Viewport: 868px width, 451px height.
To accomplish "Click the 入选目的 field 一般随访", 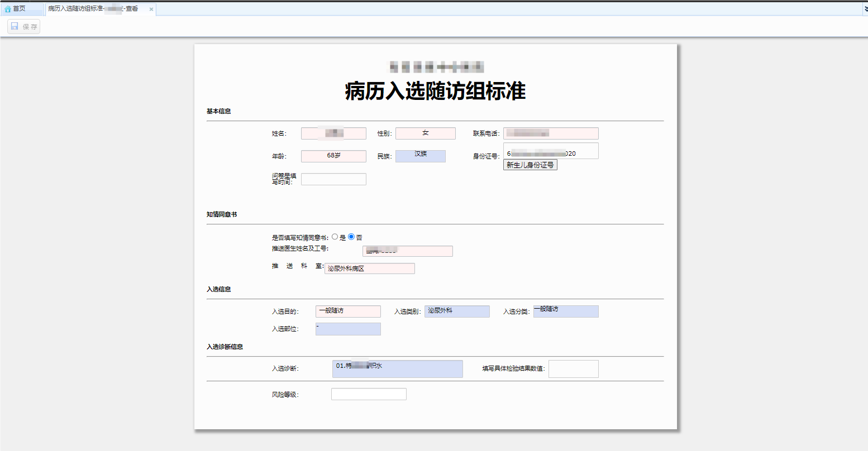I will (x=348, y=311).
